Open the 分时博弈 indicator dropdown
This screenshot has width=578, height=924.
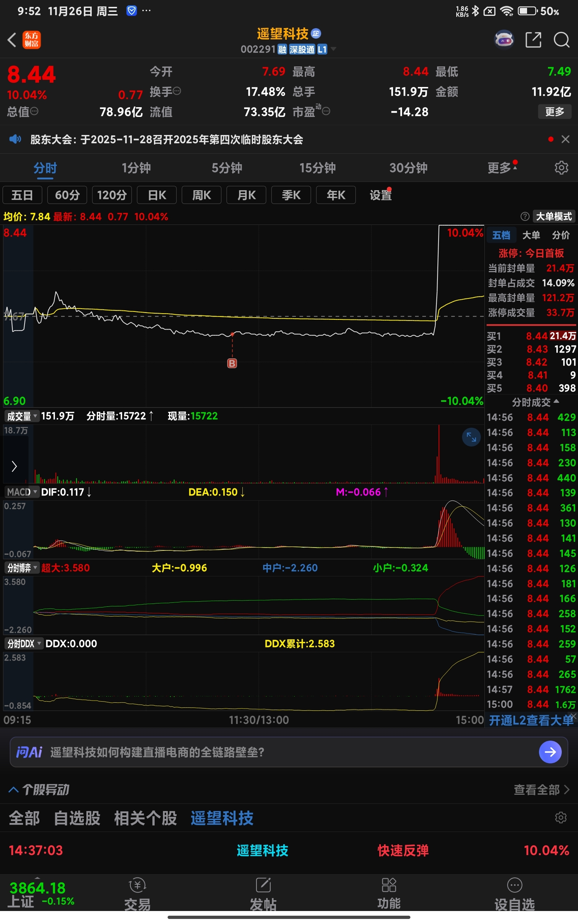click(22, 568)
